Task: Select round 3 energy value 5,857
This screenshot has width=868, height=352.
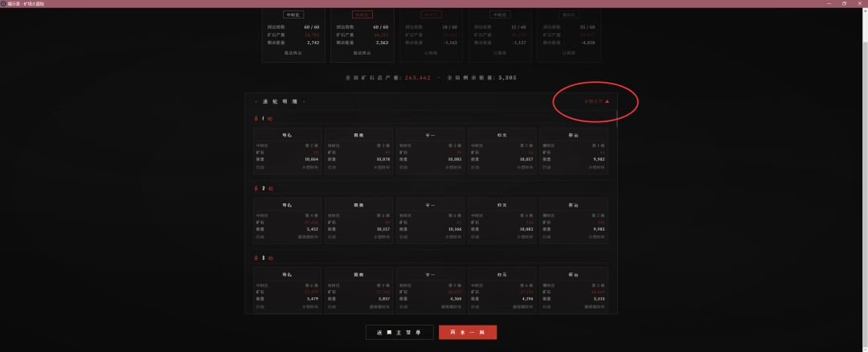Action: (x=383, y=298)
